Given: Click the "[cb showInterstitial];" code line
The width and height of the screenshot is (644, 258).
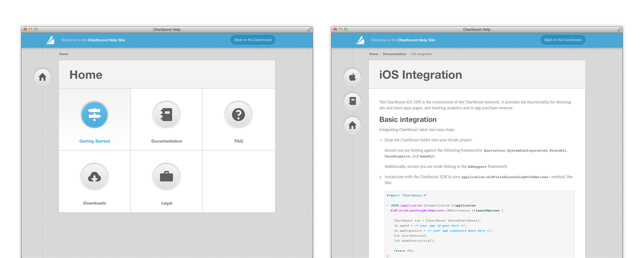Looking at the screenshot, I should coord(414,241).
